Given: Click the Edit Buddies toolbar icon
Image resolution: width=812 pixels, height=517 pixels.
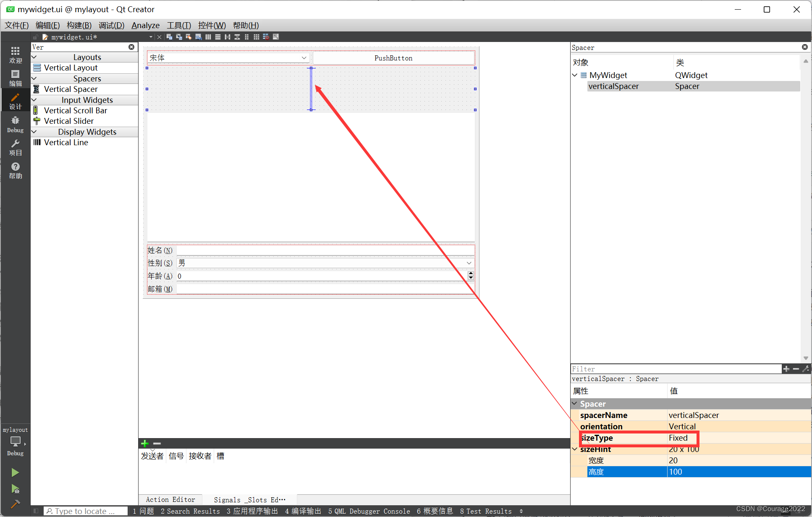Looking at the screenshot, I should point(189,37).
